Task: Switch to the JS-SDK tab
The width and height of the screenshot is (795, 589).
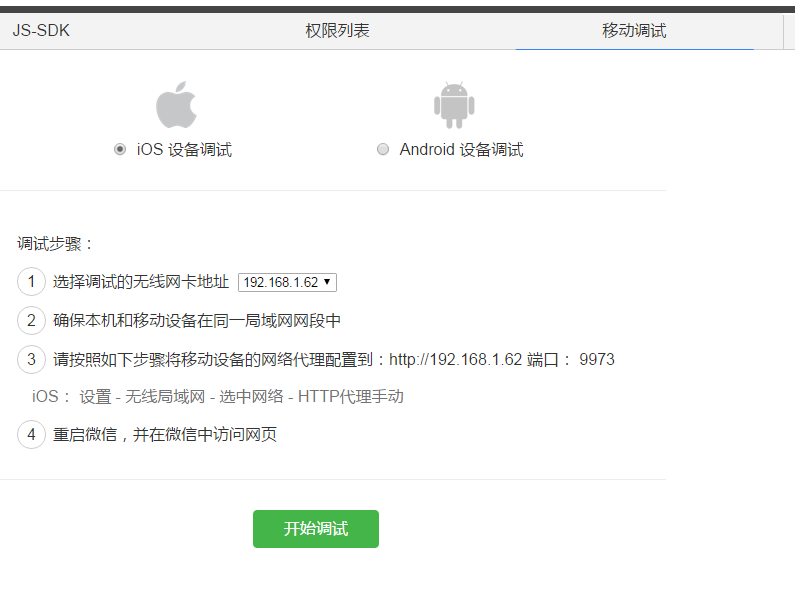Action: pos(41,30)
